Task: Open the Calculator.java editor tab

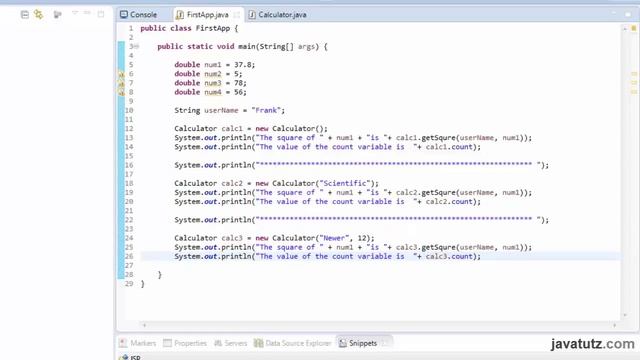Action: tap(278, 15)
